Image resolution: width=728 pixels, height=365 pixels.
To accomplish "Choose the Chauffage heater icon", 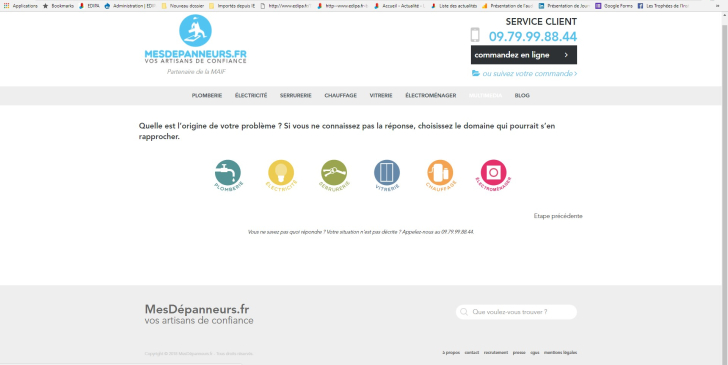I will 440,175.
